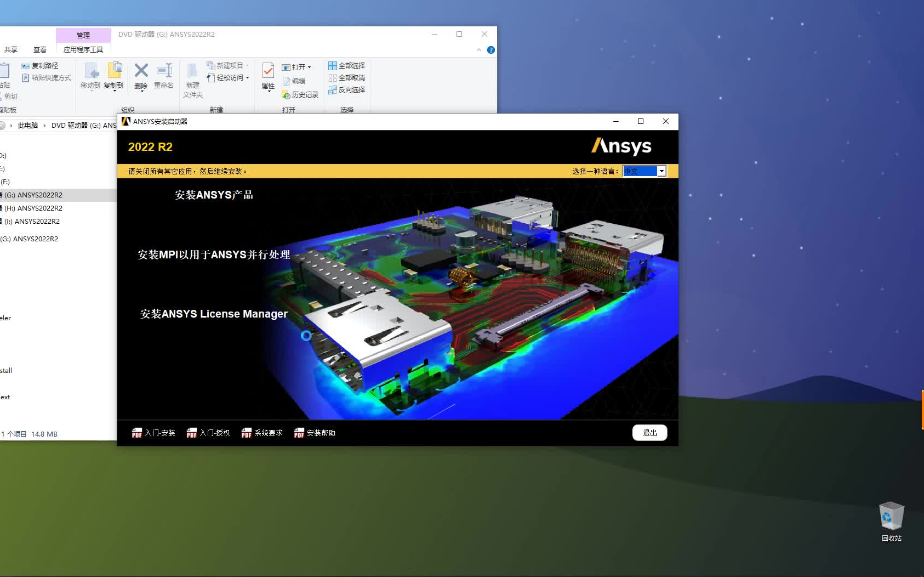This screenshot has width=924, height=577.
Task: Click 全部选择 select all
Action: pos(346,65)
